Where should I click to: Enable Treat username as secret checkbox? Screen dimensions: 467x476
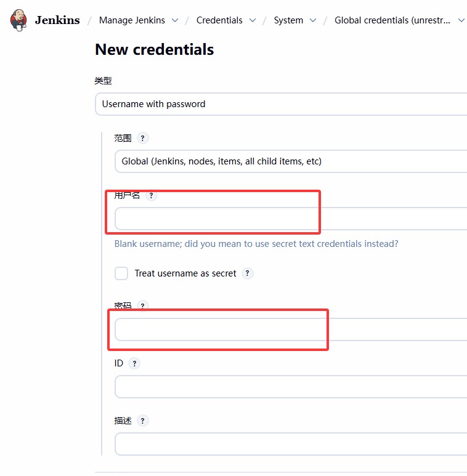tap(121, 273)
